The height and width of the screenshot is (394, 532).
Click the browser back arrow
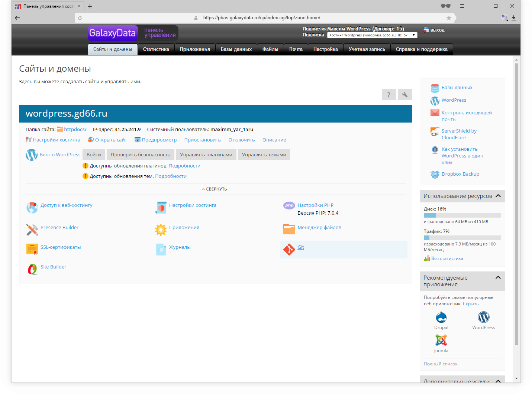pos(17,17)
